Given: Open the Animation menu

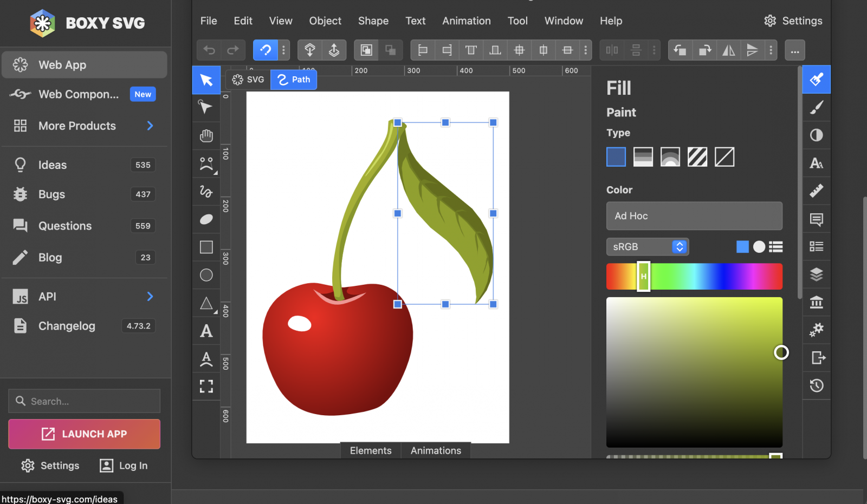Looking at the screenshot, I should point(466,21).
